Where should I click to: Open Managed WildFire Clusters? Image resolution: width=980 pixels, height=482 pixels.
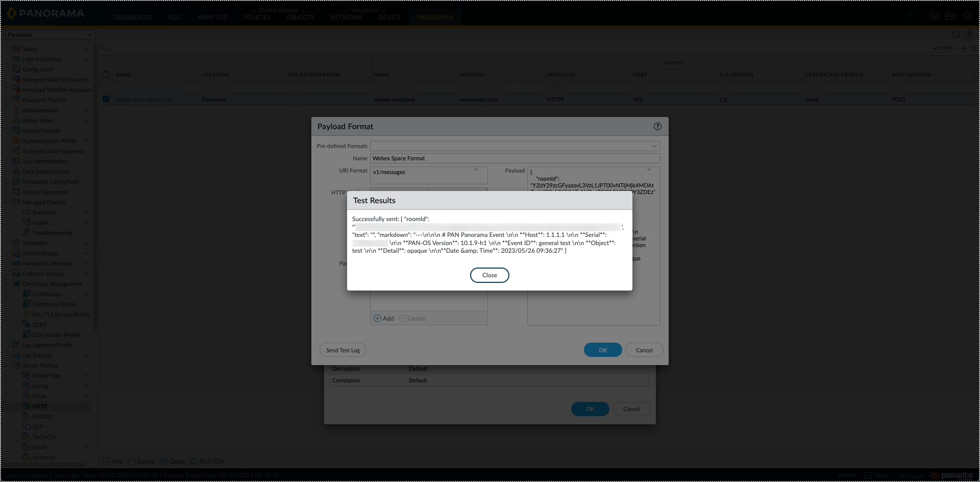coord(56,80)
